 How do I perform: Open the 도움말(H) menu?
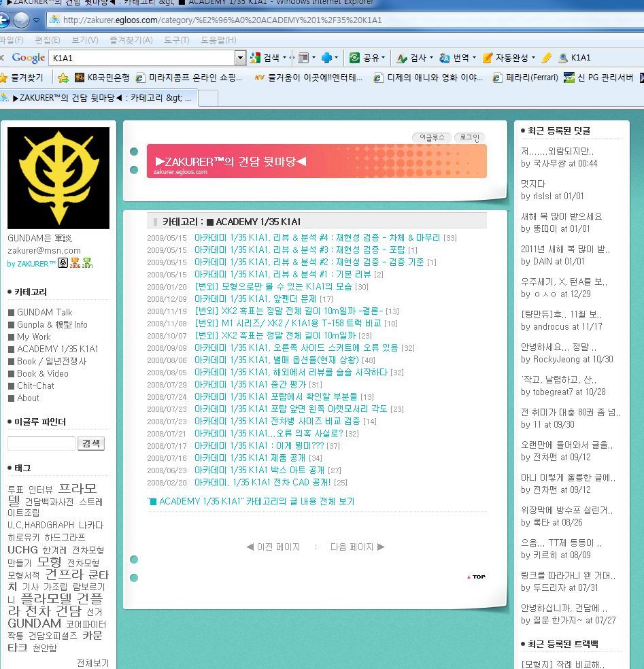(218, 40)
